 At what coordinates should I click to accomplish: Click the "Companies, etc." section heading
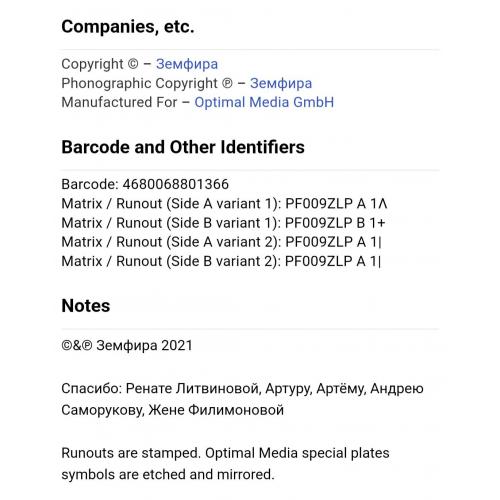128,27
